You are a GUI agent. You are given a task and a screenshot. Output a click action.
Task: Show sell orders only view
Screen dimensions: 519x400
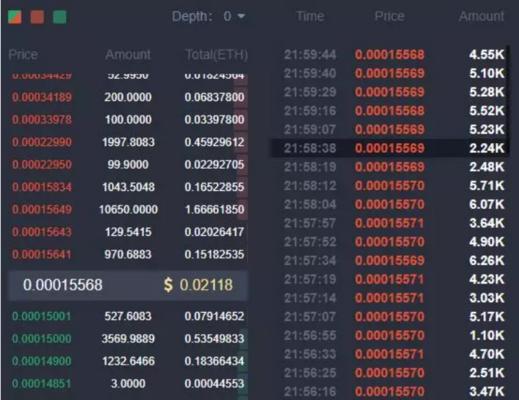pos(37,17)
